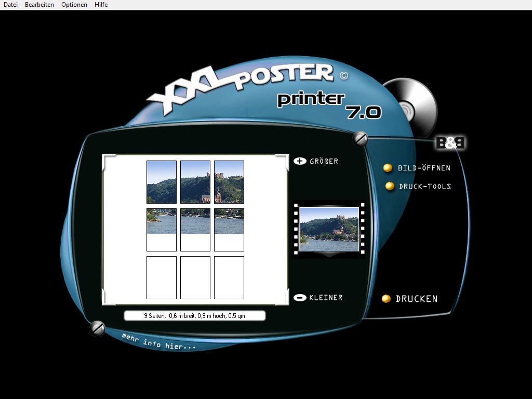Image resolution: width=532 pixels, height=399 pixels.
Task: Select the bottom-left empty page tile
Action: [x=162, y=277]
